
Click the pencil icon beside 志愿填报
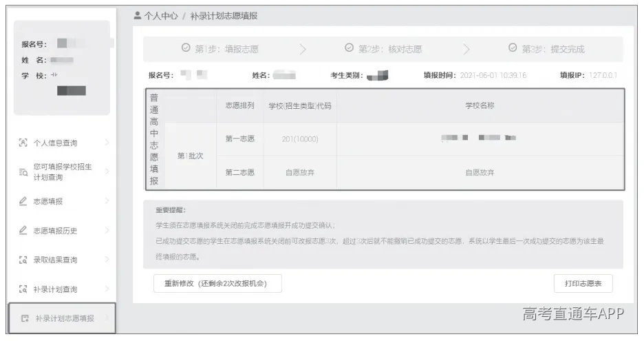point(23,201)
